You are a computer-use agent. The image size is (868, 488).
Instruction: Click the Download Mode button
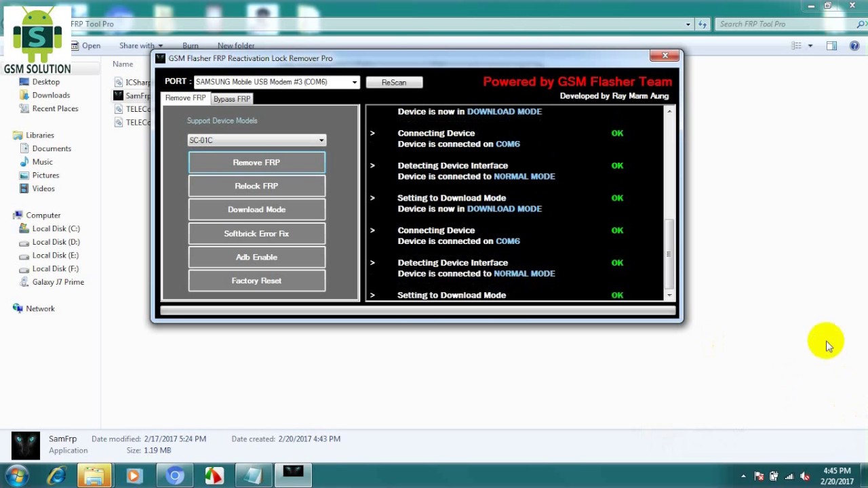pyautogui.click(x=256, y=209)
